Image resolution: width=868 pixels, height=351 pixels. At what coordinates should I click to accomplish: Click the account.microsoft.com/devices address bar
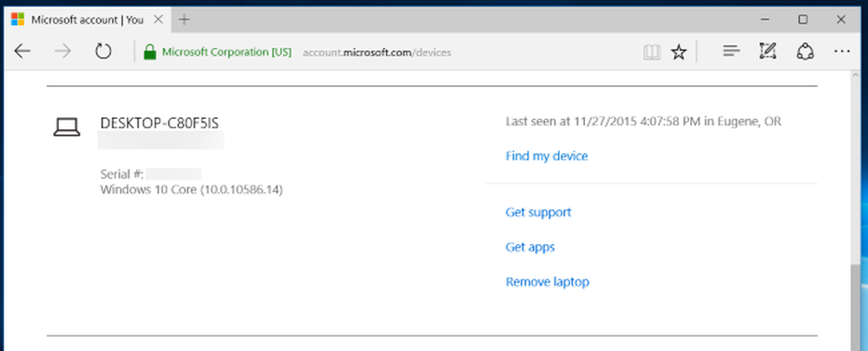coord(377,53)
